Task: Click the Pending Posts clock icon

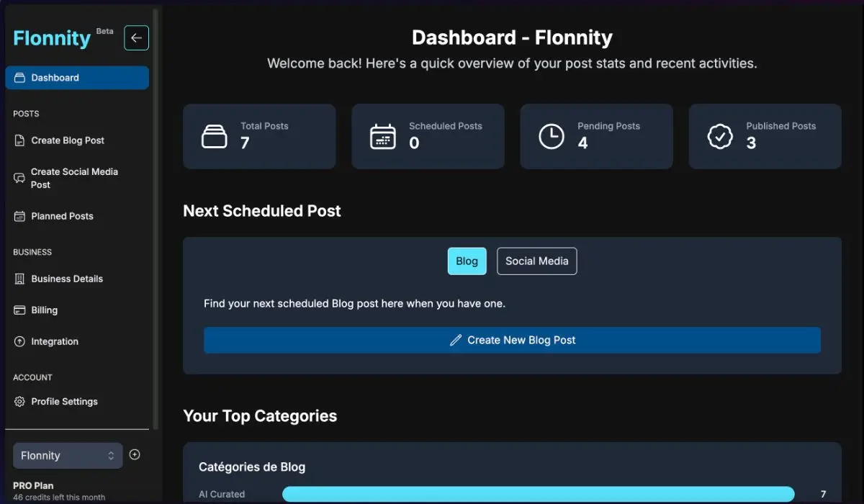Action: click(552, 136)
